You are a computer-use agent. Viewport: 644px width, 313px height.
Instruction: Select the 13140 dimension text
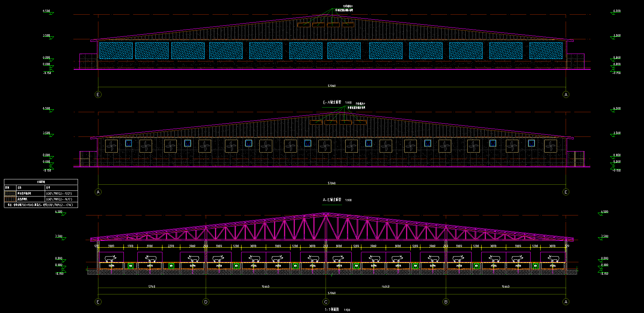click(152, 287)
